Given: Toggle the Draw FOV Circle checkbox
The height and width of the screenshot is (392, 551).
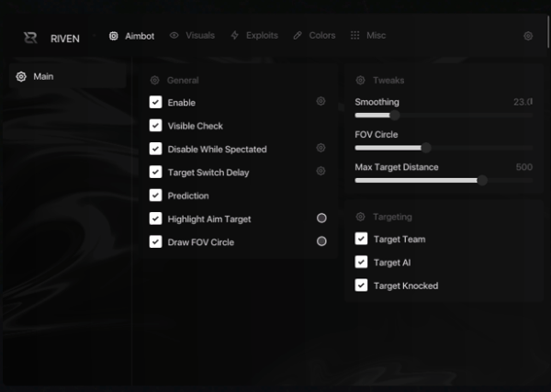Looking at the screenshot, I should pos(156,241).
